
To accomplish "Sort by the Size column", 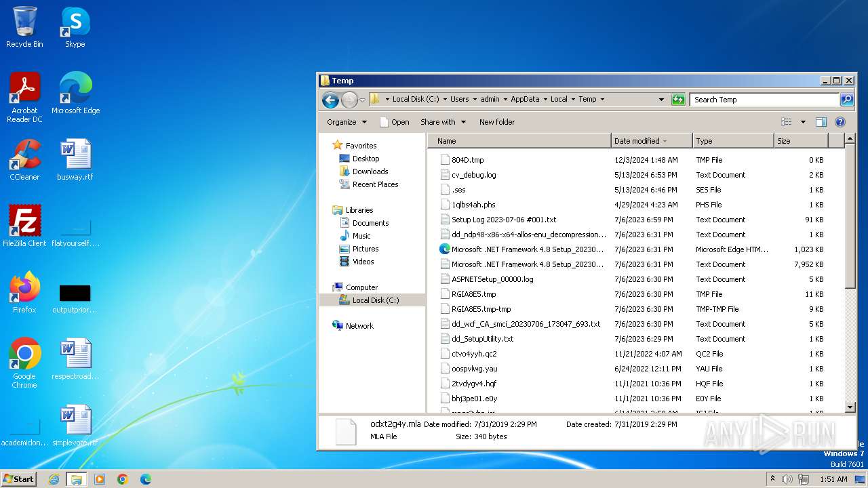I will tap(801, 141).
